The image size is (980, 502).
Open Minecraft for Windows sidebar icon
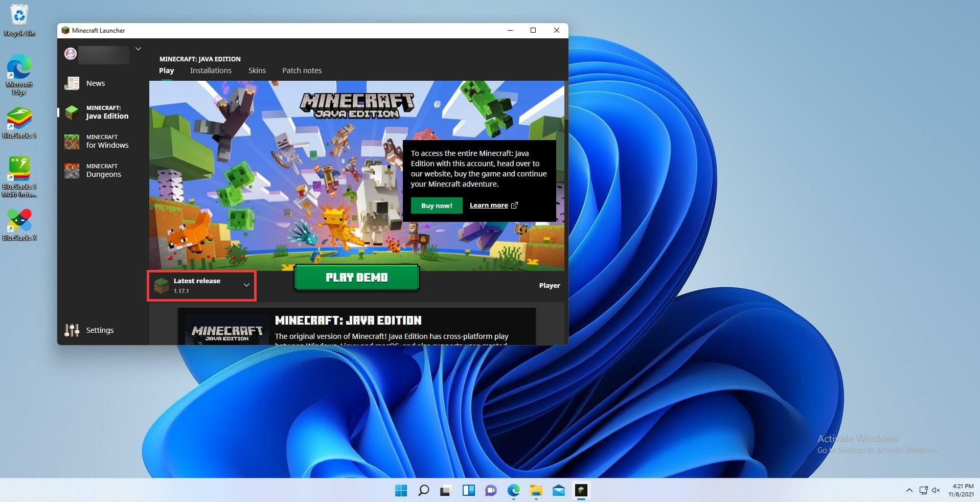point(72,141)
